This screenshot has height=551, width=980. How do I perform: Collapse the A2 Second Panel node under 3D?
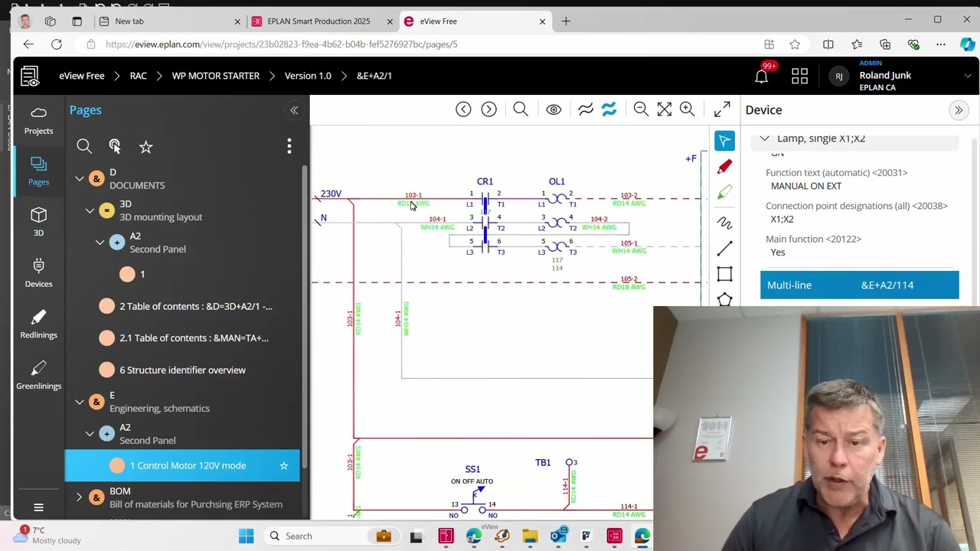tap(100, 242)
